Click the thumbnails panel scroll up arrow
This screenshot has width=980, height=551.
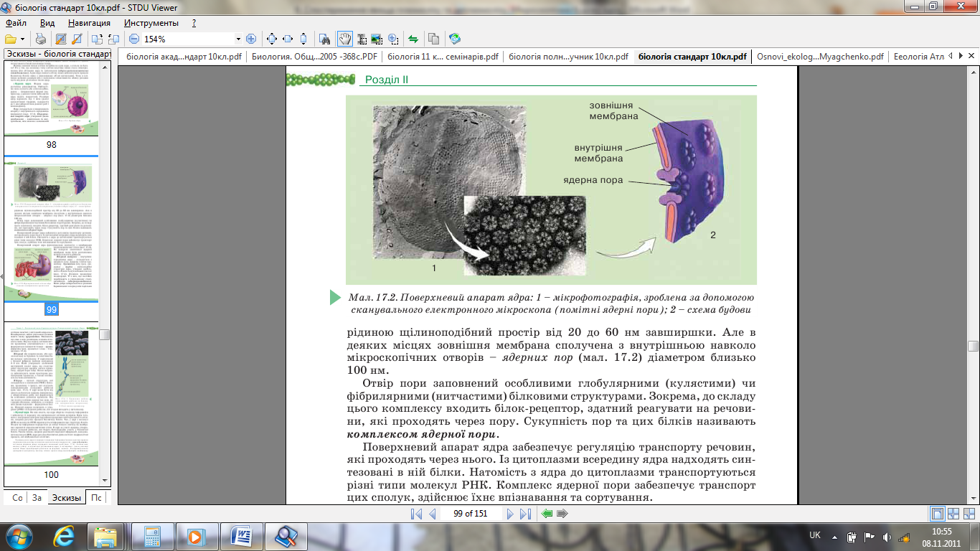tap(105, 67)
